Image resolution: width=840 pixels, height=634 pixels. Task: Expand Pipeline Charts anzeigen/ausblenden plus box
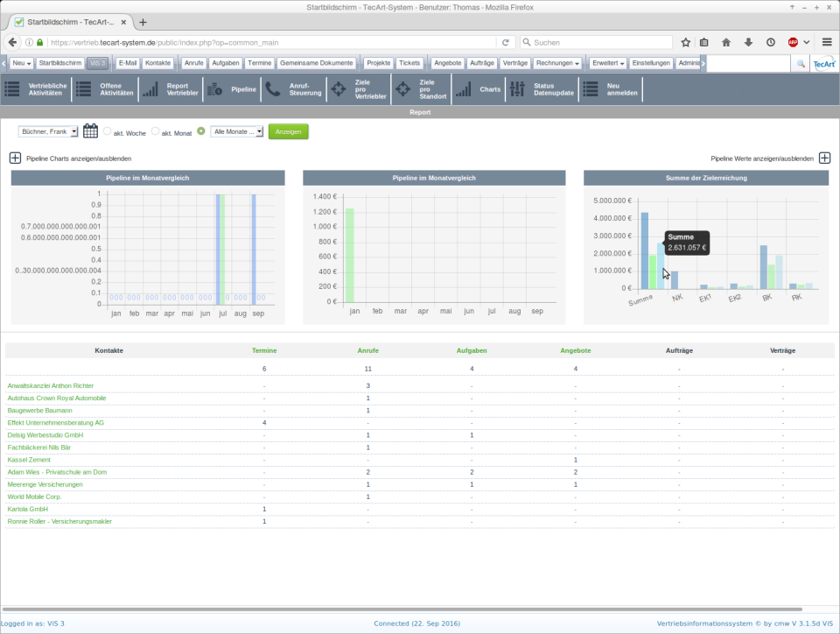pyautogui.click(x=15, y=158)
